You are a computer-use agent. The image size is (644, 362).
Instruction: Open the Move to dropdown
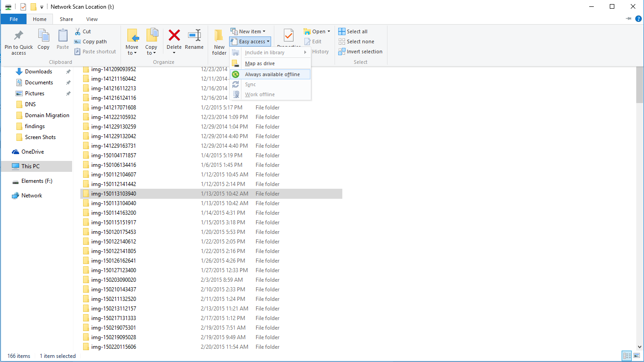click(x=132, y=41)
